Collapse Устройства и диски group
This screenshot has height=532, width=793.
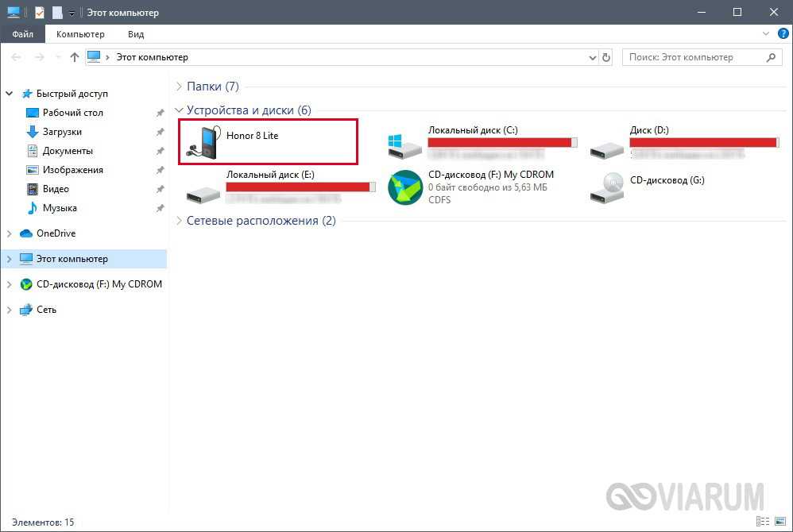[180, 110]
